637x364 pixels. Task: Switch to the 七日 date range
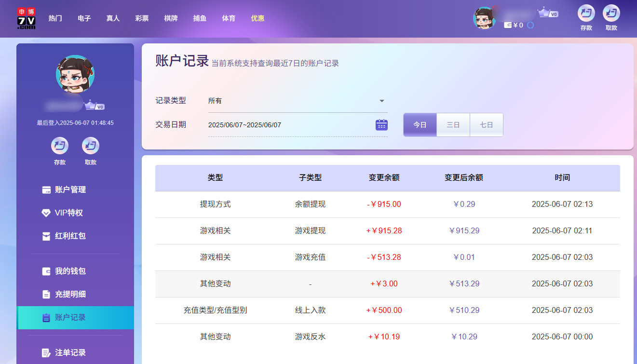point(486,124)
